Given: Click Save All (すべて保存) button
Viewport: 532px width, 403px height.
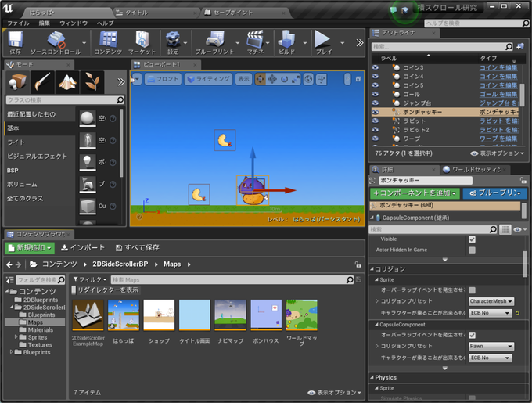Looking at the screenshot, I should 138,248.
